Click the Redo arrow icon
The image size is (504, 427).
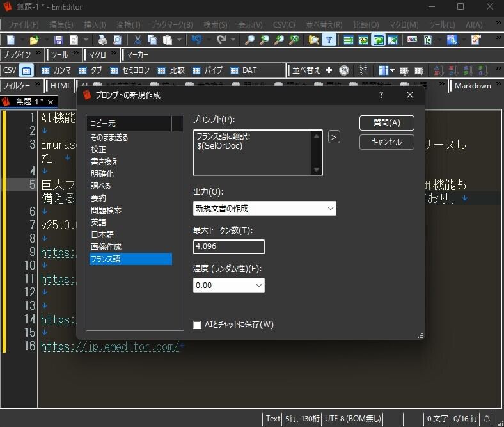pos(221,40)
